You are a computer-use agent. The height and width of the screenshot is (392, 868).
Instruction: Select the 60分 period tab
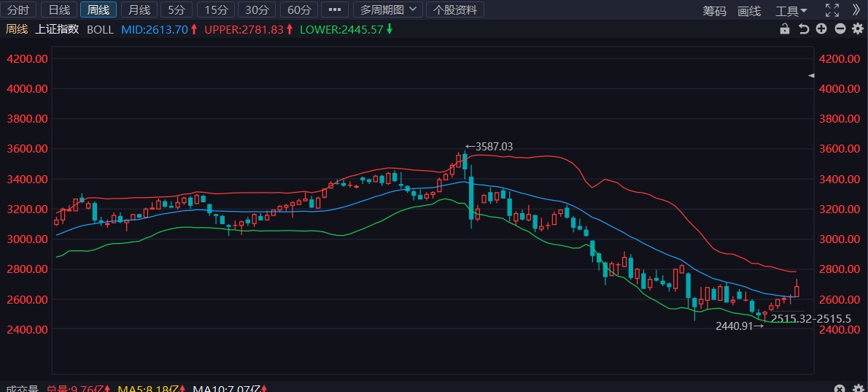click(x=299, y=9)
